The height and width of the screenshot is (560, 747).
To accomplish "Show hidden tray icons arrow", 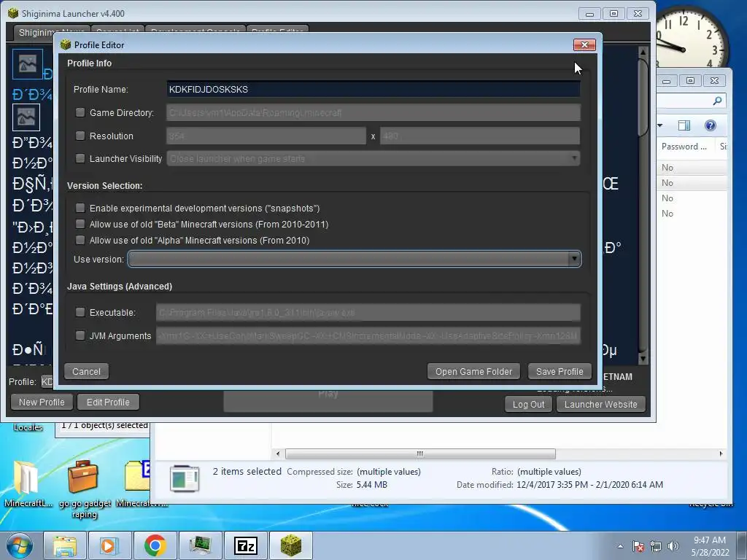I will tap(620, 546).
